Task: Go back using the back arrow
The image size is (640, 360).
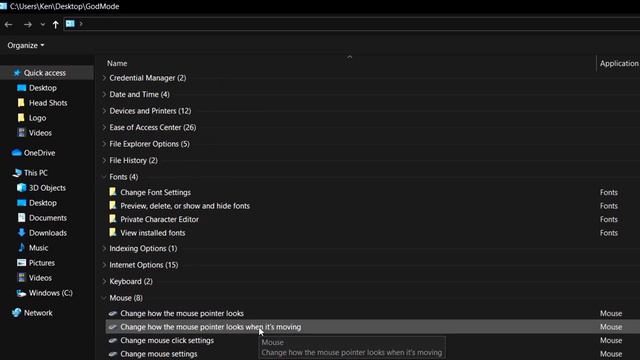Action: coord(9,25)
